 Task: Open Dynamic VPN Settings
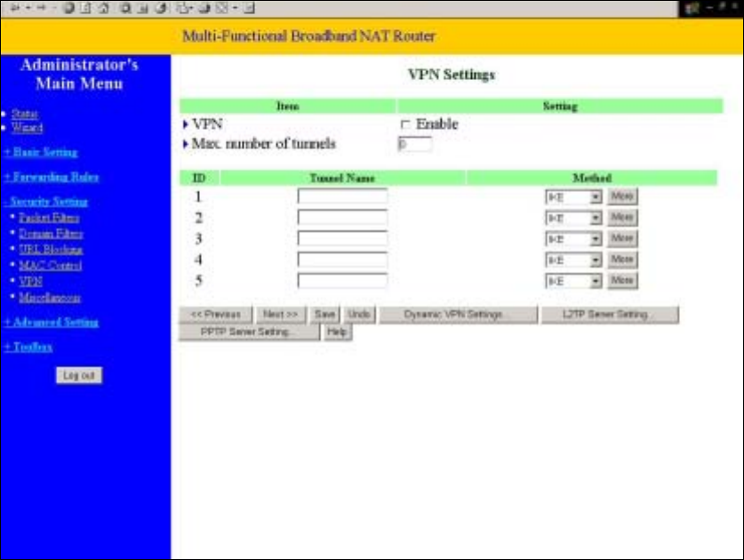[459, 315]
